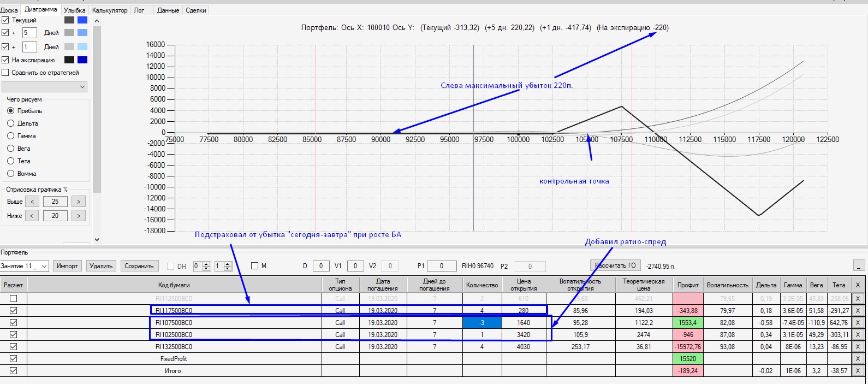Select the Прибыль radio button
The height and width of the screenshot is (384, 868).
10,111
